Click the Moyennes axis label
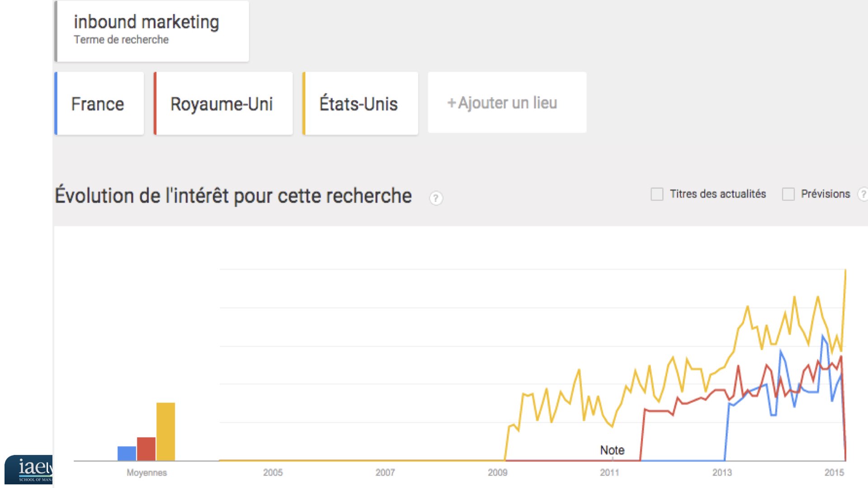868x488 pixels. pos(146,473)
